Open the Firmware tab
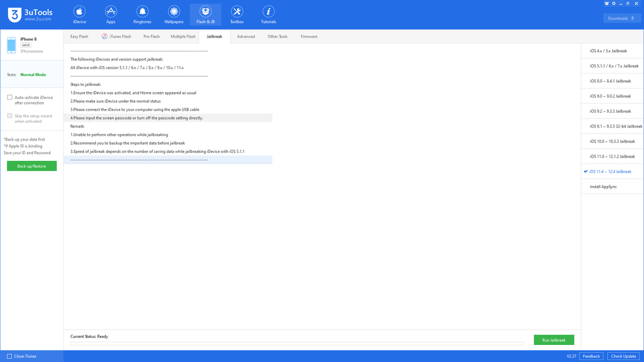The image size is (644, 362). (x=309, y=36)
